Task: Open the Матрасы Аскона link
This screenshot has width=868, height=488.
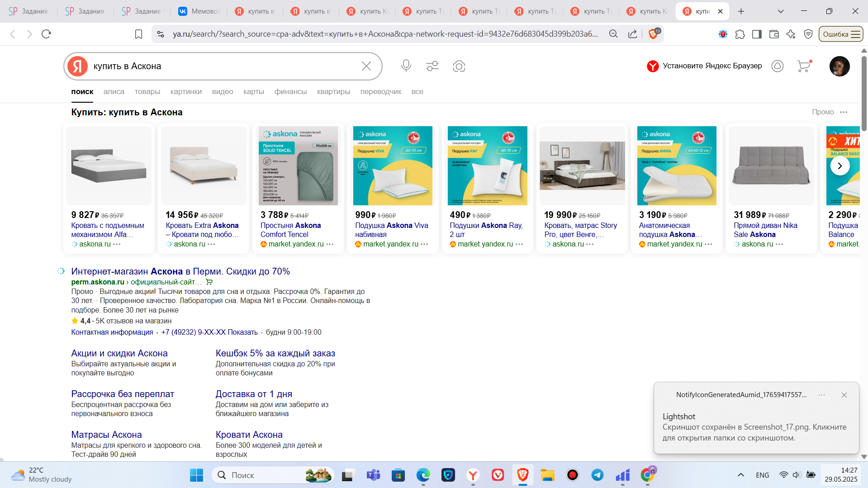Action: (106, 435)
